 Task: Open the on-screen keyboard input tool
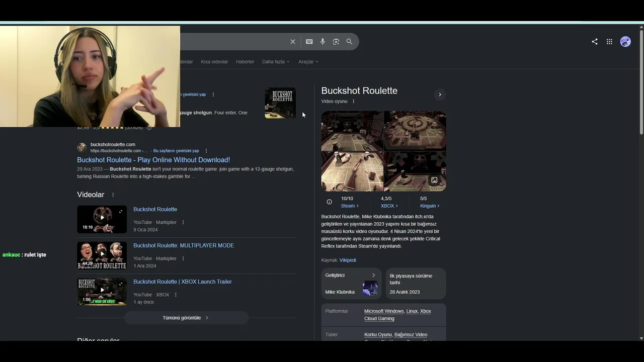pyautogui.click(x=309, y=42)
